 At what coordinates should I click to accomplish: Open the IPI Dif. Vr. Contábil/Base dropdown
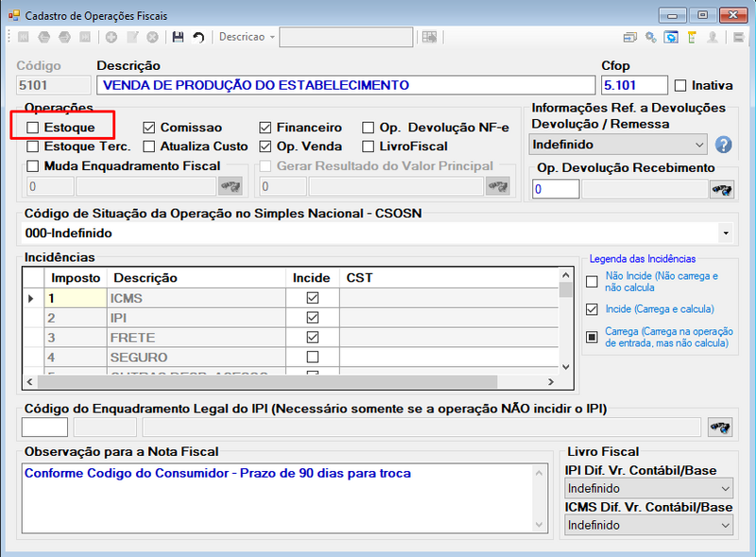click(x=725, y=489)
